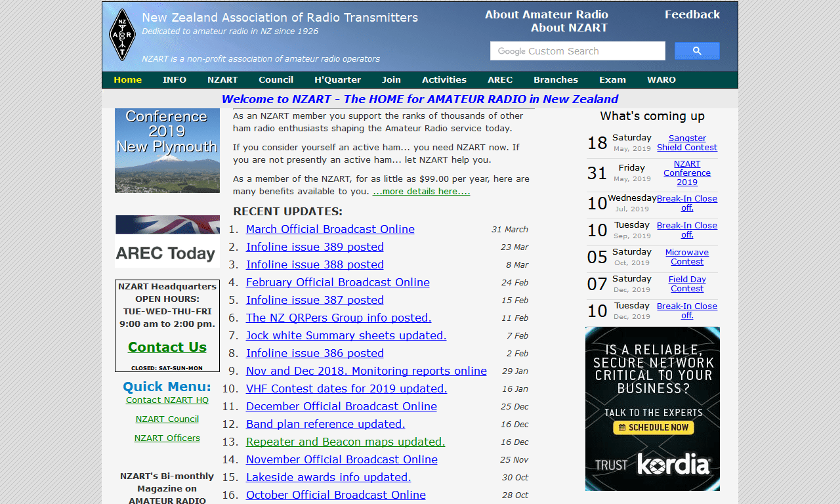Image resolution: width=840 pixels, height=504 pixels.
Task: Click the search magnifier button
Action: (697, 51)
